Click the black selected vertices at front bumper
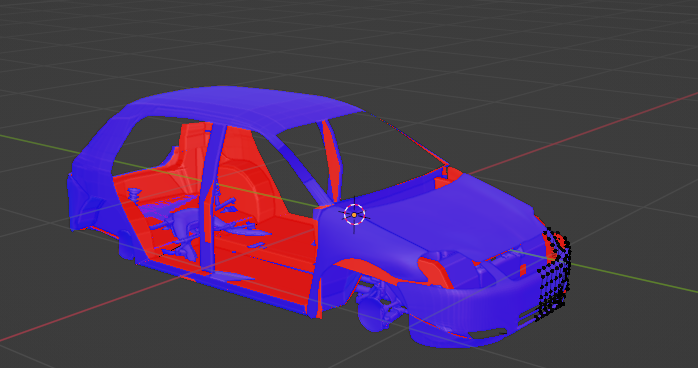698x368 pixels. click(553, 275)
